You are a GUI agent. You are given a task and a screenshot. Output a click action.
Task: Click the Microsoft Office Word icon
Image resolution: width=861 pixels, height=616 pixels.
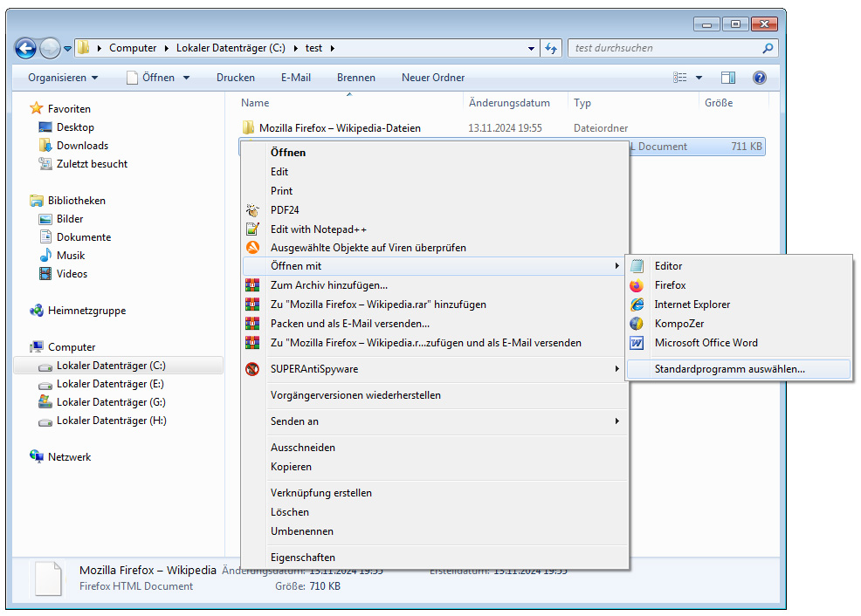coord(637,343)
